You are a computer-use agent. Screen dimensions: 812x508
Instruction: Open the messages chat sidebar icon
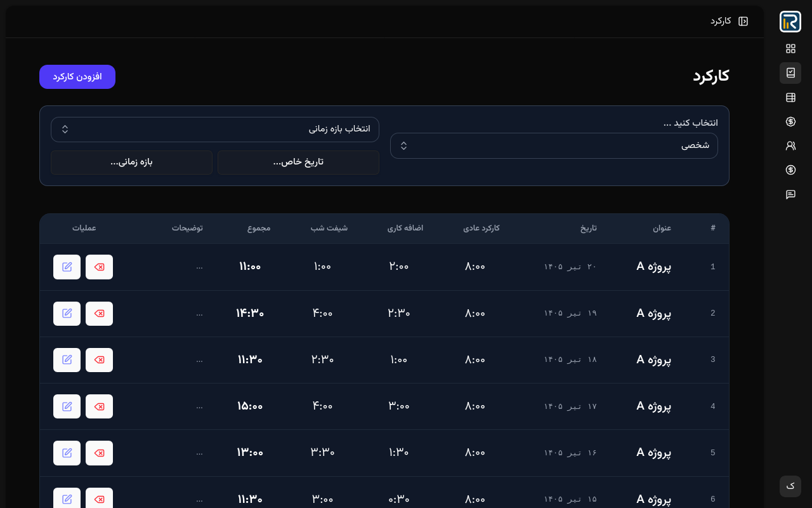(x=790, y=194)
